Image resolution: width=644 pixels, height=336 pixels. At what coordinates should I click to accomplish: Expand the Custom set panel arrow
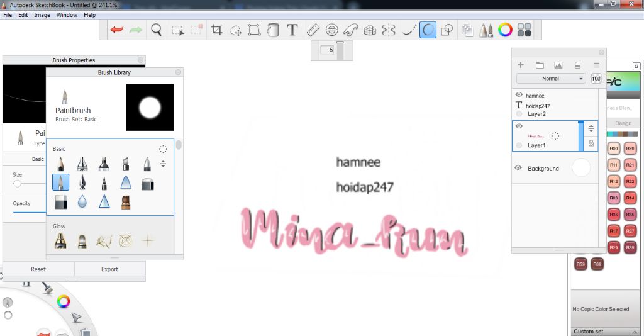[x=634, y=332]
